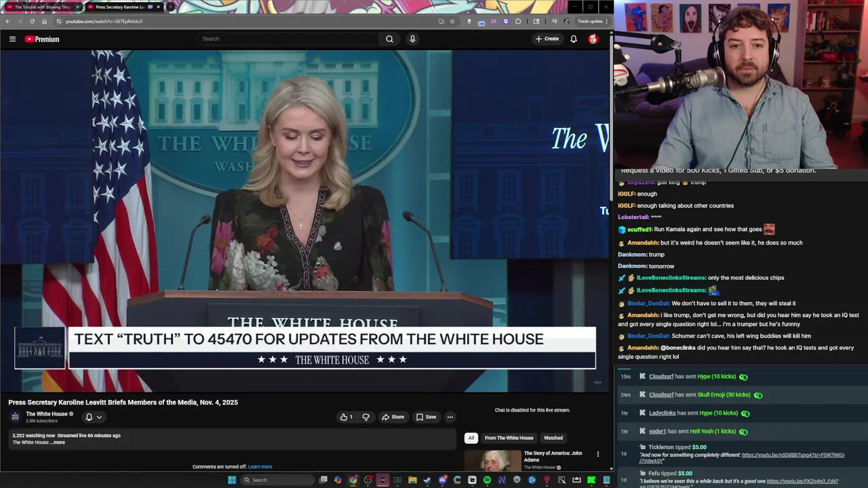This screenshot has height=488, width=868.
Task: Open subscription notification bell dropdown
Action: (x=94, y=417)
